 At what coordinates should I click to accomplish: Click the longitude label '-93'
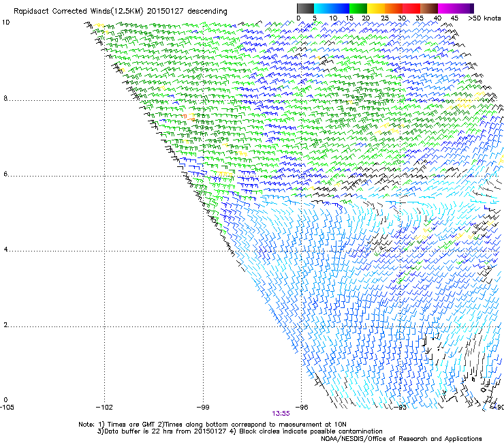tap(400, 408)
